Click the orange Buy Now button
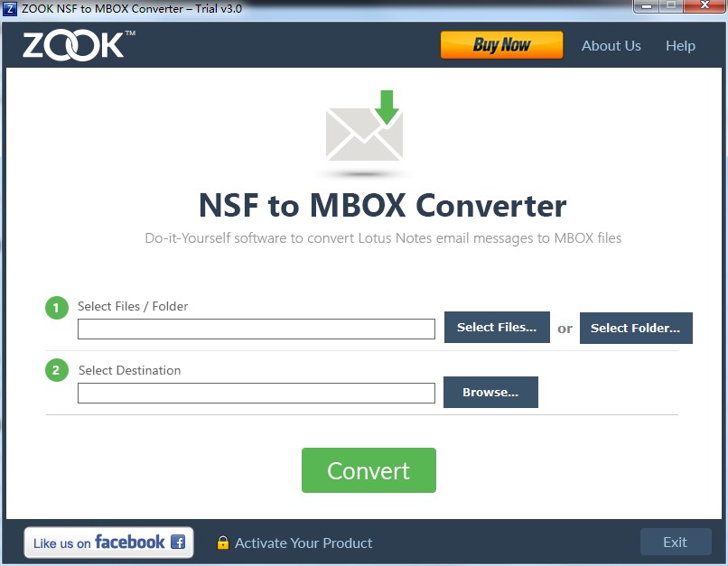The width and height of the screenshot is (728, 566). 501,45
